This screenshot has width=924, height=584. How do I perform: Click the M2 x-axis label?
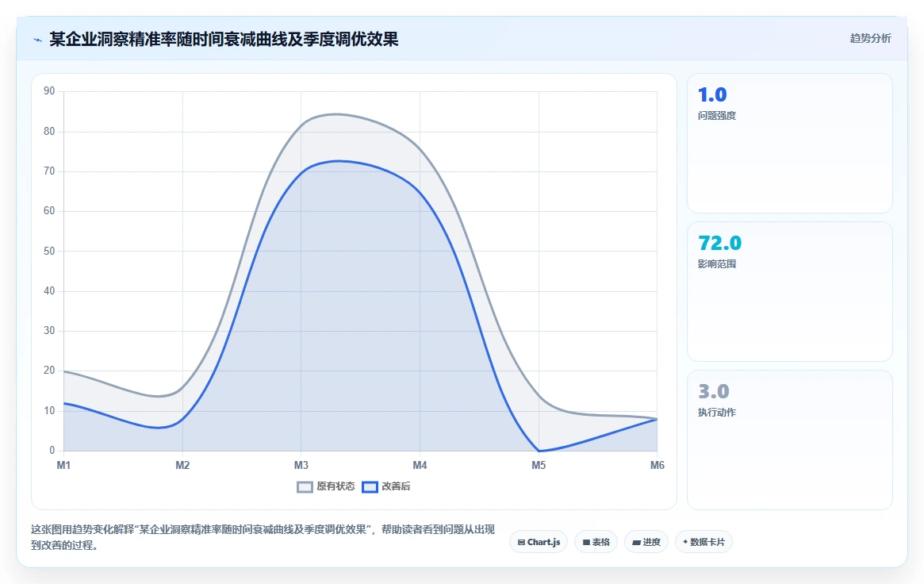[182, 466]
